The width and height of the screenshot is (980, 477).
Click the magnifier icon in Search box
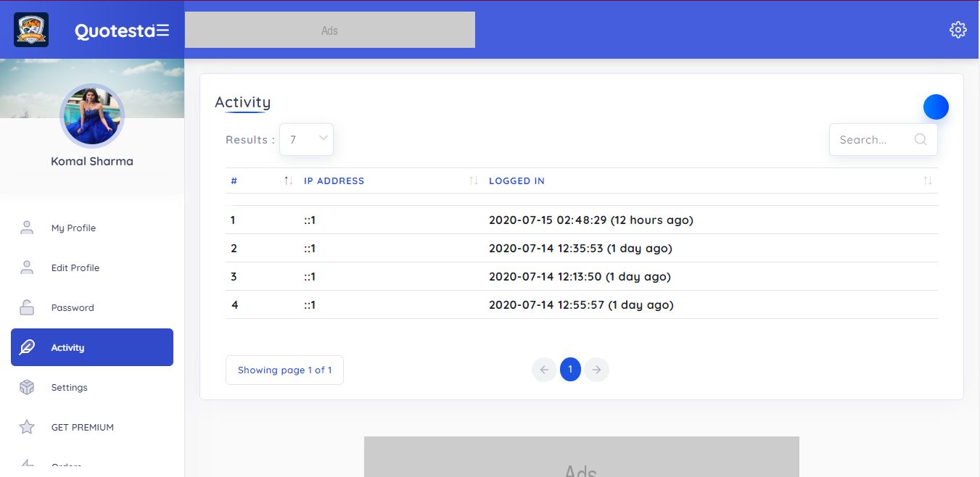click(920, 140)
